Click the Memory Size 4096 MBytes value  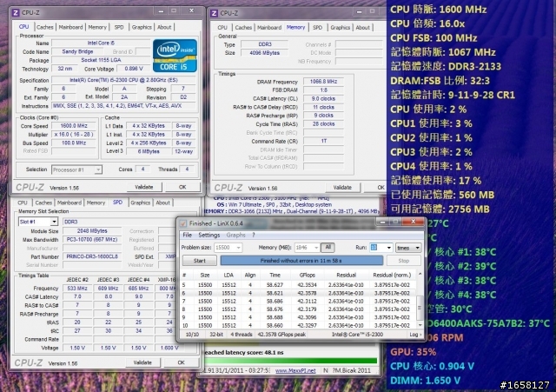point(264,53)
